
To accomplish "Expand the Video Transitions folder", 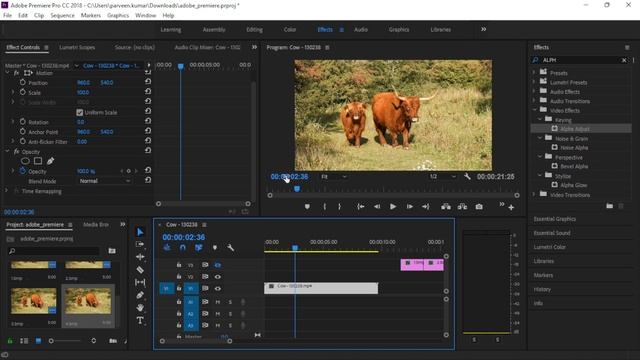I will coord(534,194).
